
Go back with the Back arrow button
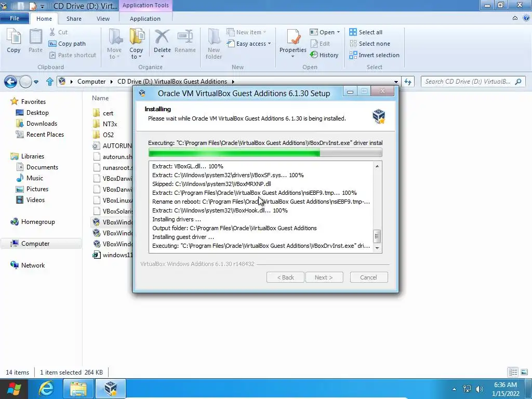point(10,82)
